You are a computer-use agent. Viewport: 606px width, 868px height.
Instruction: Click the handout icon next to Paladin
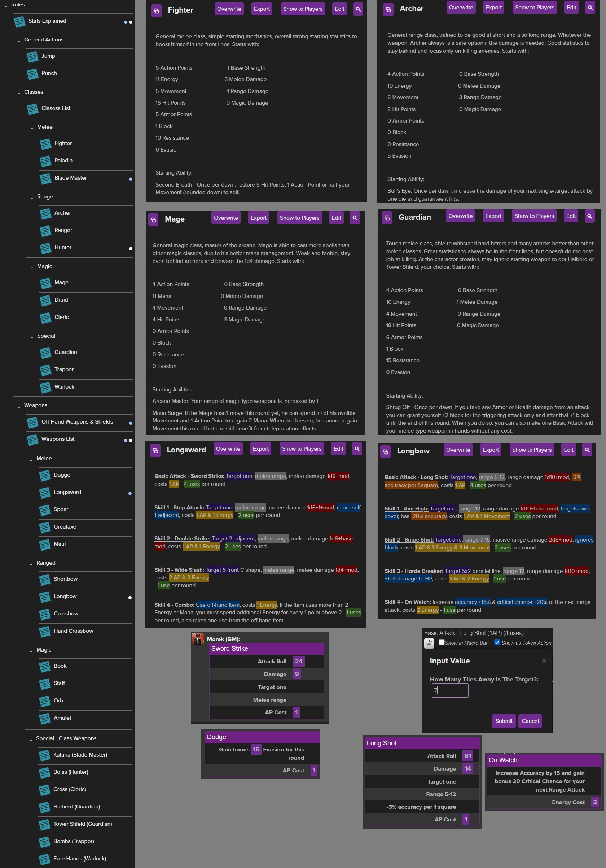(x=45, y=161)
